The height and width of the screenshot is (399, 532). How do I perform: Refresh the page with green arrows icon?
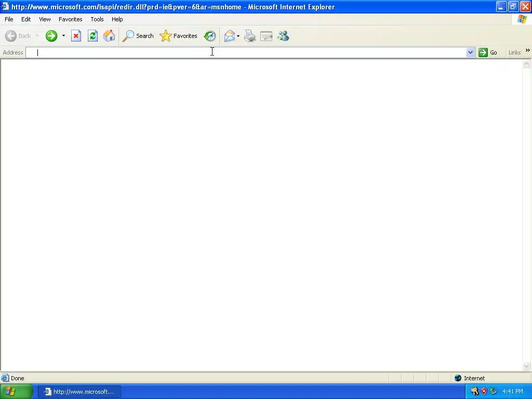92,36
